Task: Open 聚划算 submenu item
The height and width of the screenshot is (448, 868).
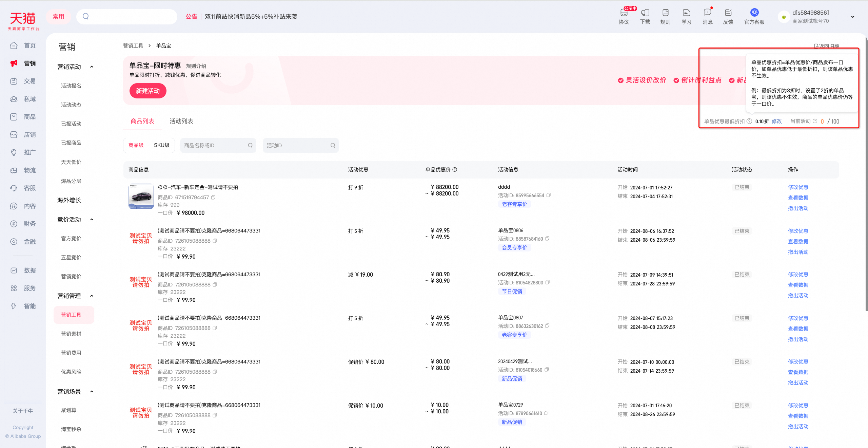Action: [x=68, y=410]
